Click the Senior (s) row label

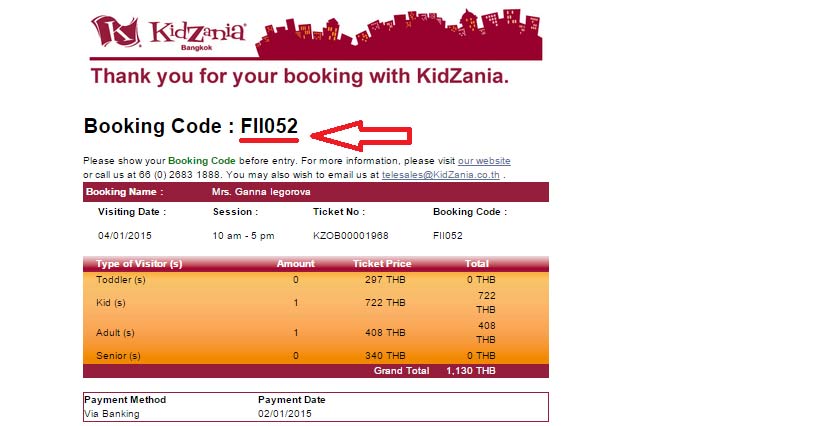[118, 356]
